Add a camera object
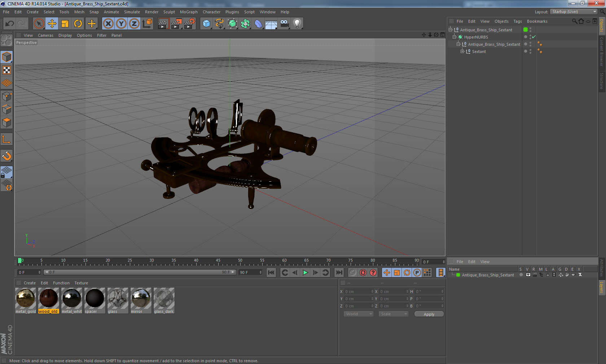 (x=284, y=24)
